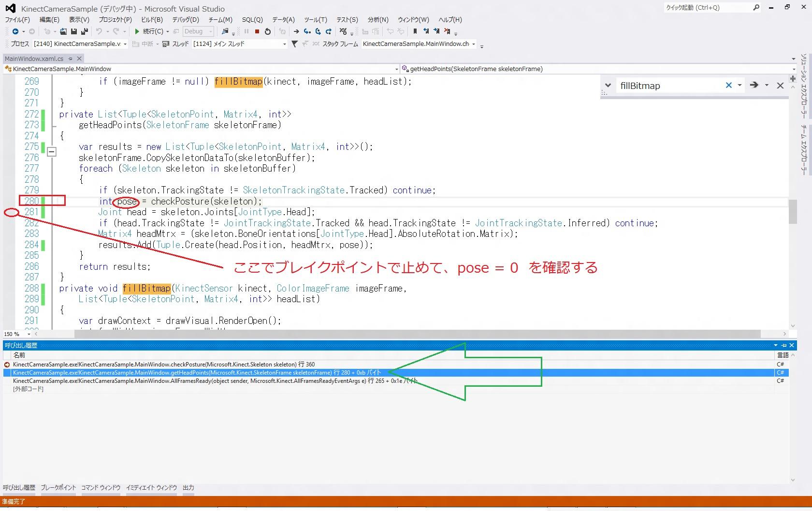This screenshot has height=511, width=812.
Task: Click the Show Next Statement arrow icon
Action: click(296, 31)
